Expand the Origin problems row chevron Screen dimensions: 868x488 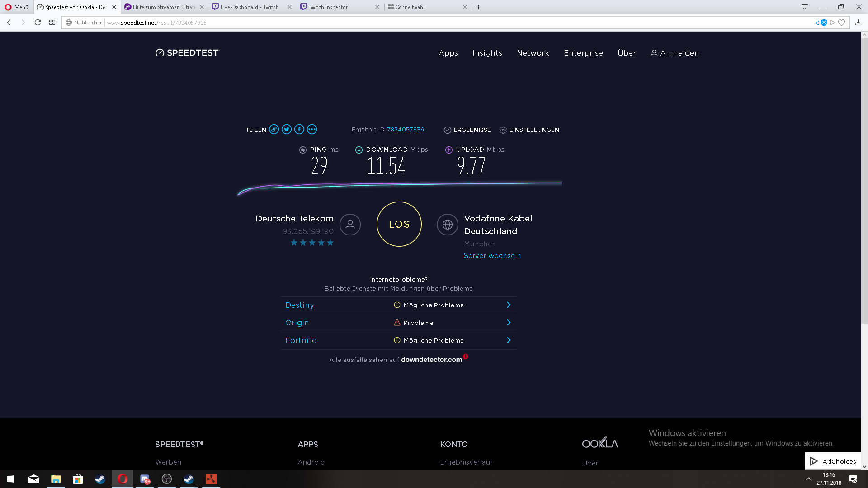tap(509, 323)
